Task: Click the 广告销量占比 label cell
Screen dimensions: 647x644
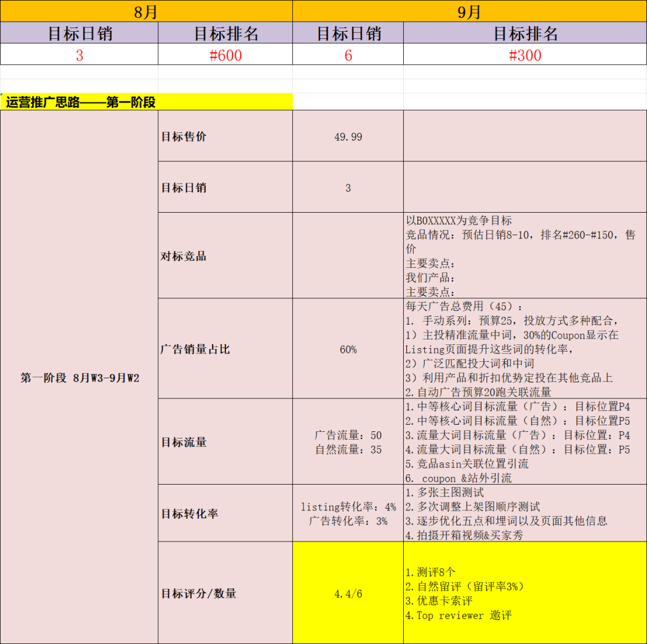Action: click(x=225, y=348)
